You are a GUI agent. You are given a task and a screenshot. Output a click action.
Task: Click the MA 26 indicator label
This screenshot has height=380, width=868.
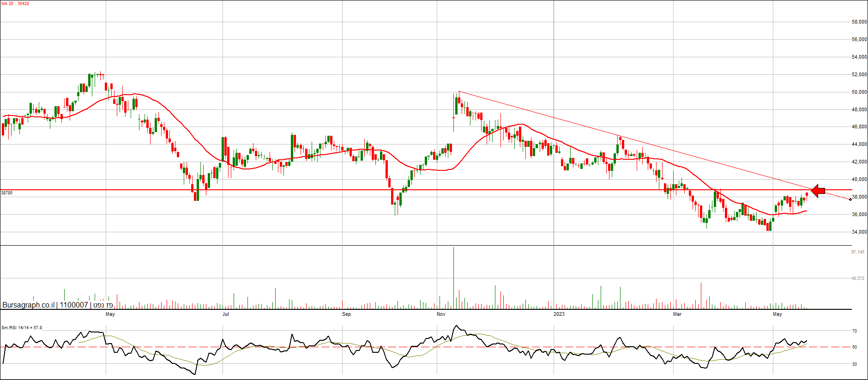point(15,4)
